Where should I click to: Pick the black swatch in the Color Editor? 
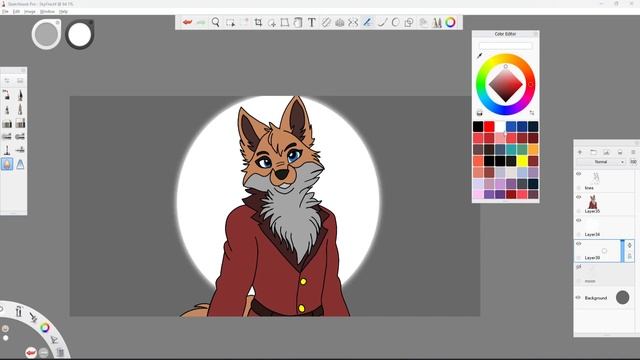point(478,127)
